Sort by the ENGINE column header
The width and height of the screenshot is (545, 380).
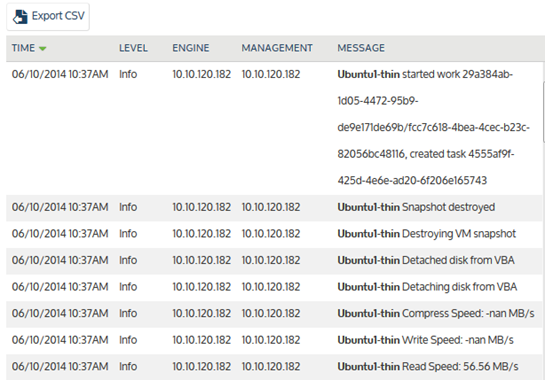coord(191,48)
